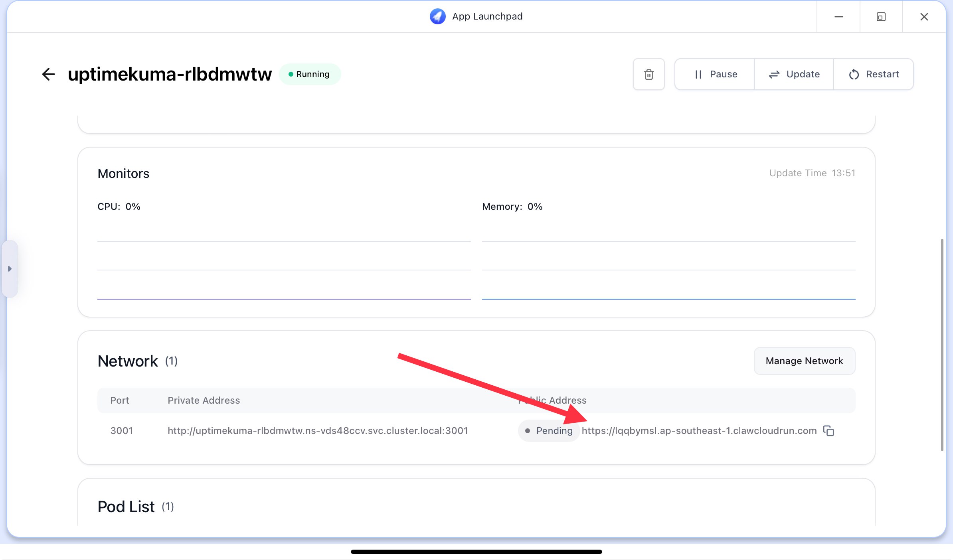This screenshot has height=560, width=953.
Task: Click the Memory usage chart
Action: 668,270
